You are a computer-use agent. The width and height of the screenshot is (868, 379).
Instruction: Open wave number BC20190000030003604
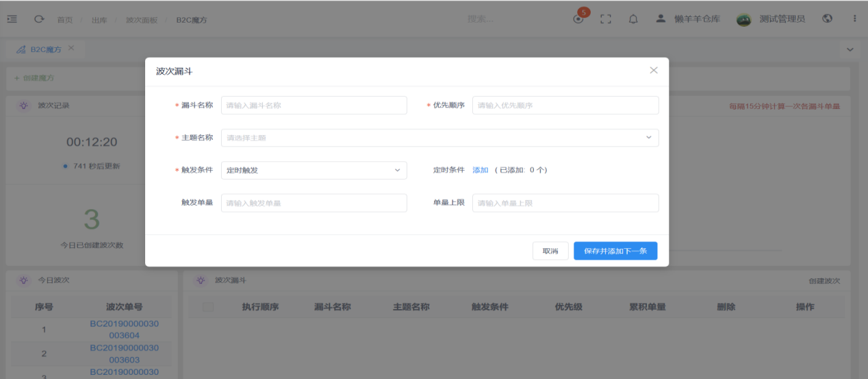[x=124, y=330]
